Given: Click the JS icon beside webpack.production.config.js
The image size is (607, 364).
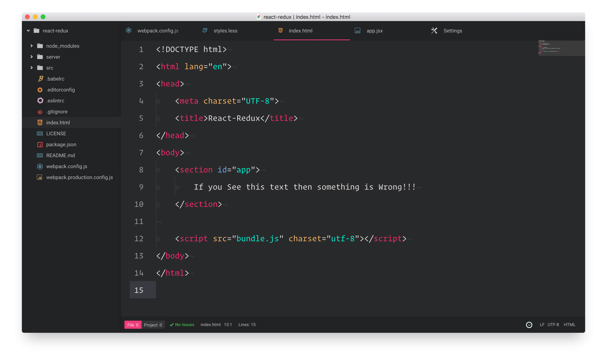Looking at the screenshot, I should (40, 177).
